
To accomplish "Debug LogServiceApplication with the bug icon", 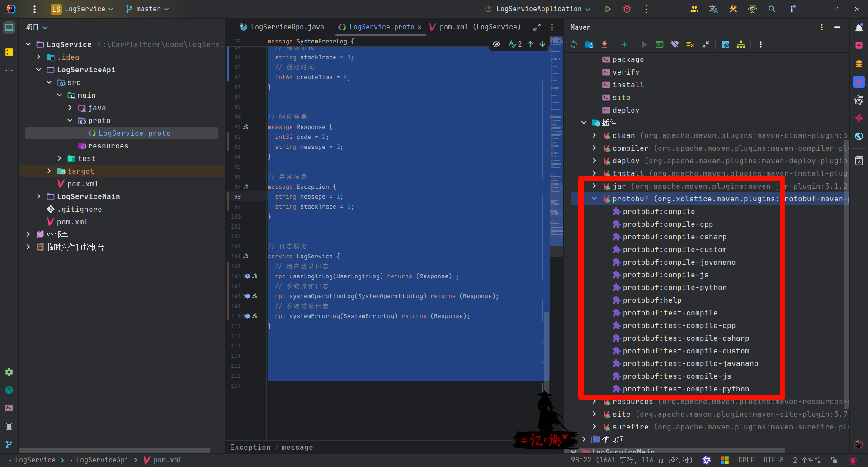I will (x=627, y=9).
